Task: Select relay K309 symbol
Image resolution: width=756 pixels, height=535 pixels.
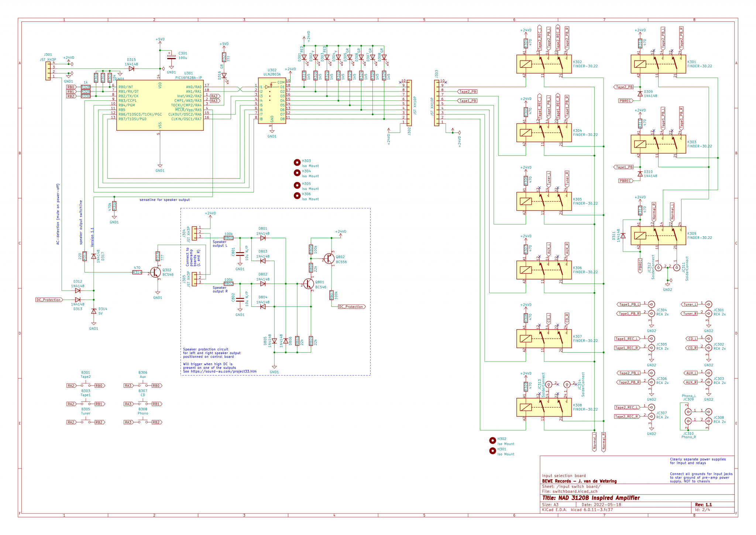Action: click(x=658, y=236)
